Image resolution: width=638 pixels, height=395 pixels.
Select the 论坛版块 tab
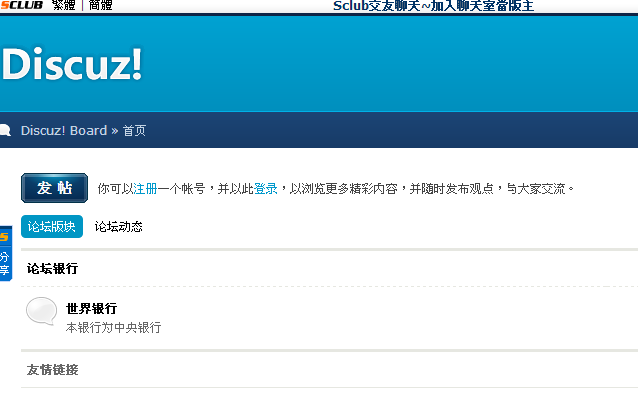pos(52,227)
